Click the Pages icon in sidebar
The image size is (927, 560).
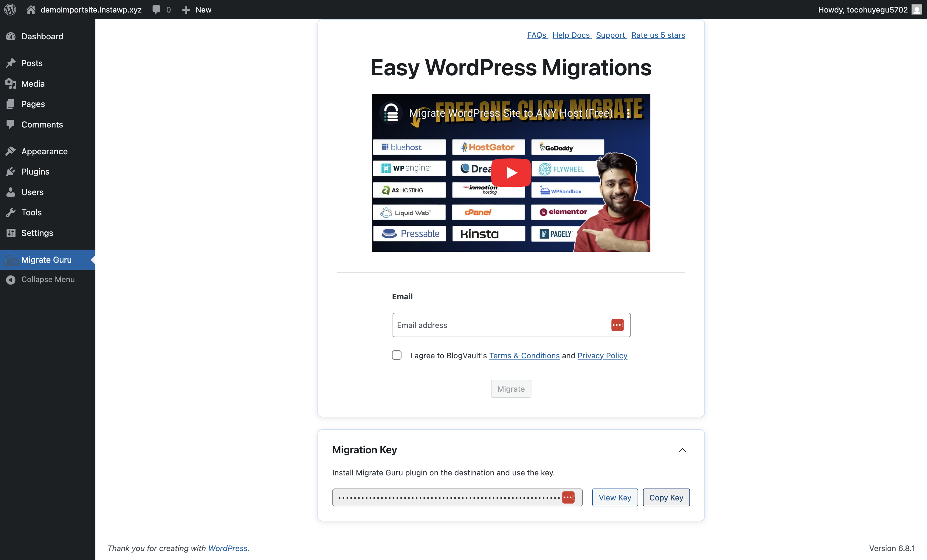tap(10, 104)
